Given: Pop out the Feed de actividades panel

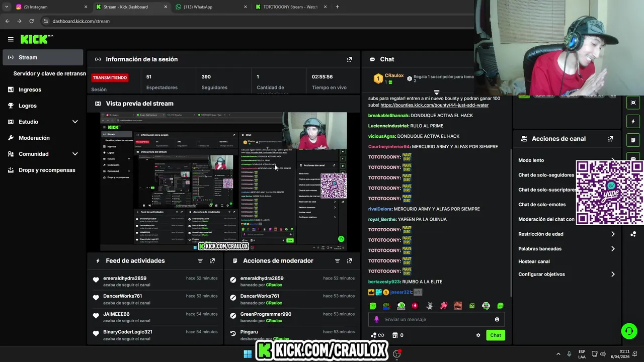Looking at the screenshot, I should [x=212, y=261].
